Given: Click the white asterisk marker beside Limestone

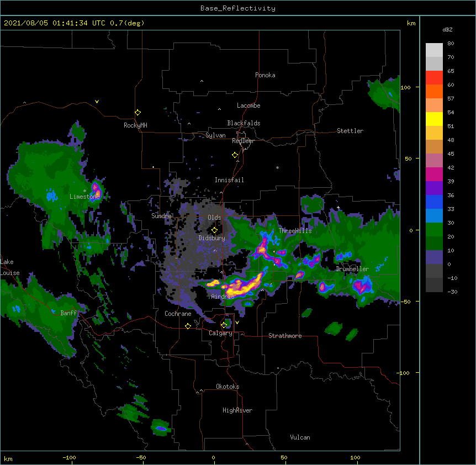Looking at the screenshot, I should tap(84, 191).
